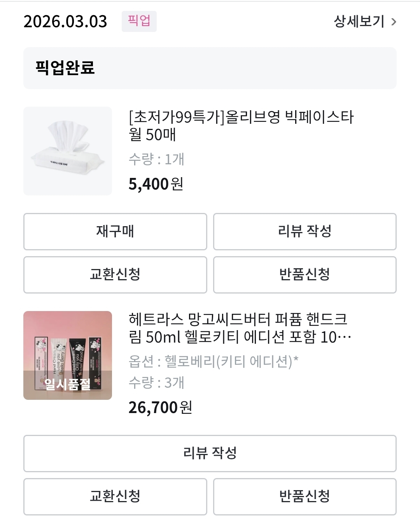The image size is (420, 524).
Task: Request exchange (교환신청) for the face towel
Action: point(115,274)
